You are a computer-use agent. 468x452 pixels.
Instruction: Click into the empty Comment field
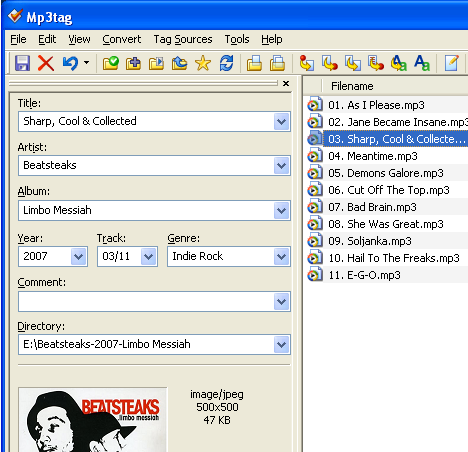(146, 302)
